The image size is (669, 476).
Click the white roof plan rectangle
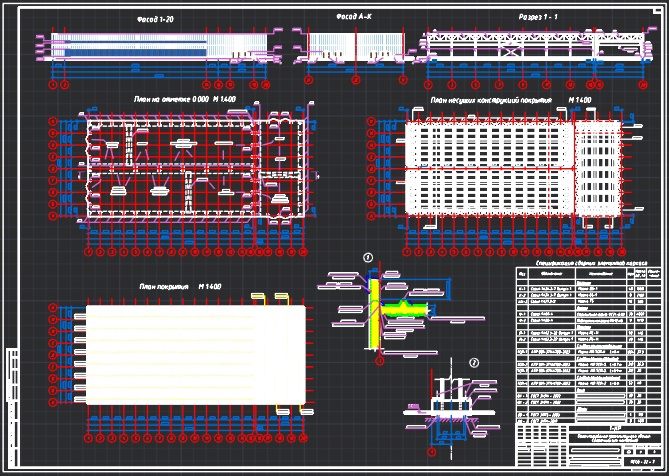coord(196,355)
